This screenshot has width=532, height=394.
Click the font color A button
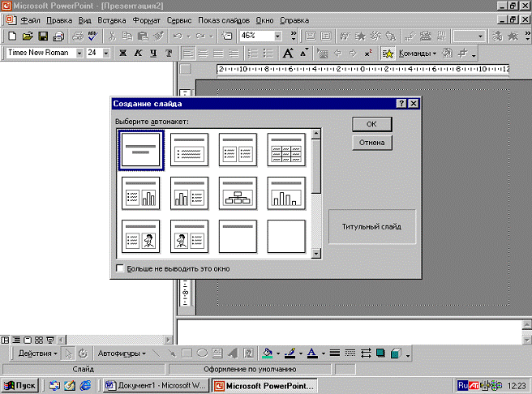[x=311, y=353]
